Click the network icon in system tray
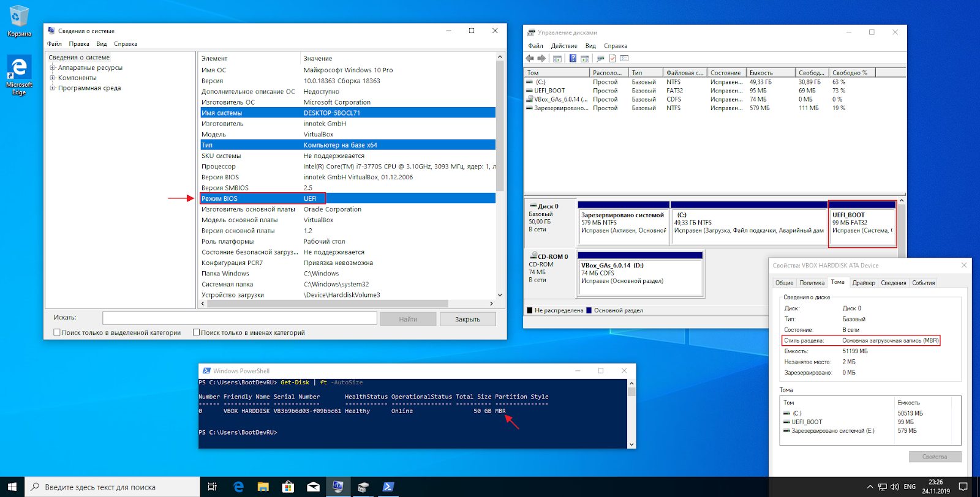The image size is (980, 497). (883, 487)
